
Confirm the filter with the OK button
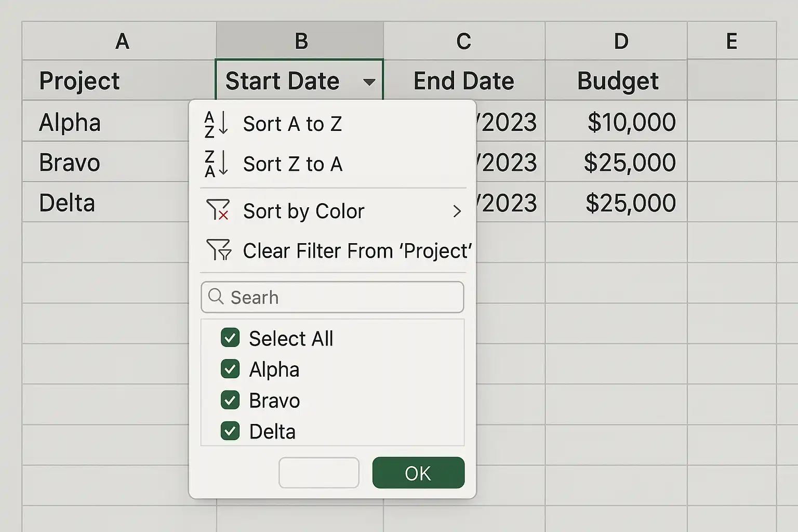point(418,473)
